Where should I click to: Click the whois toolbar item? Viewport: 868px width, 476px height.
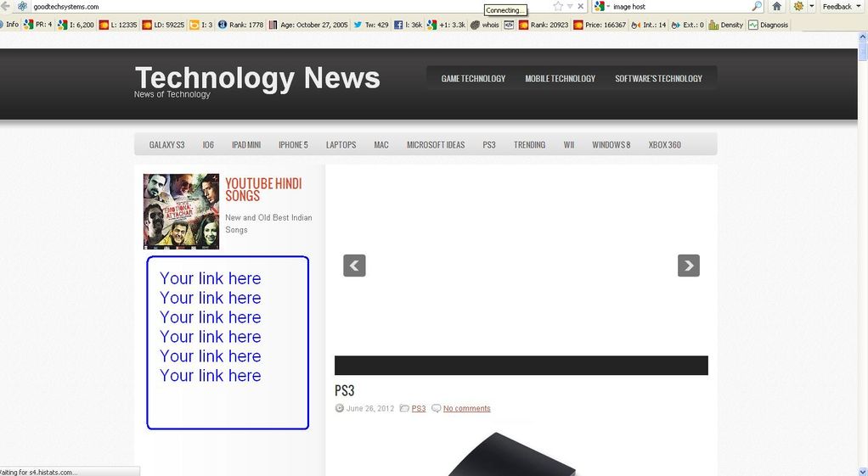(485, 25)
